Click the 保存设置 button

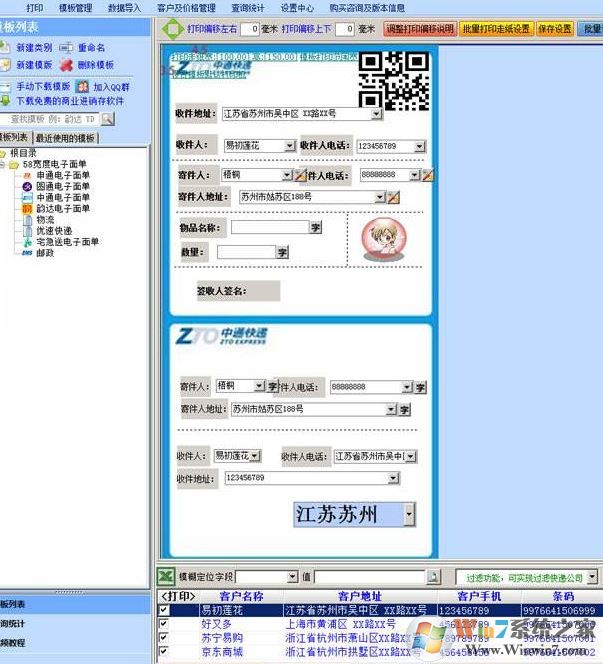click(555, 29)
